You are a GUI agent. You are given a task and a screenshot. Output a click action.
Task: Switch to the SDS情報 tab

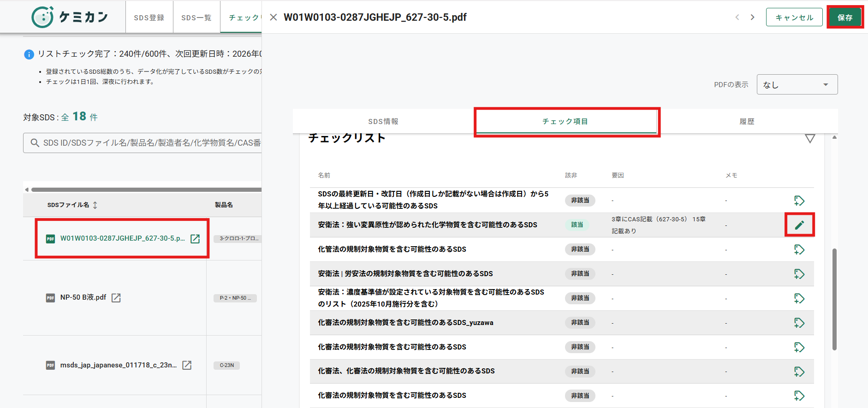(x=383, y=121)
